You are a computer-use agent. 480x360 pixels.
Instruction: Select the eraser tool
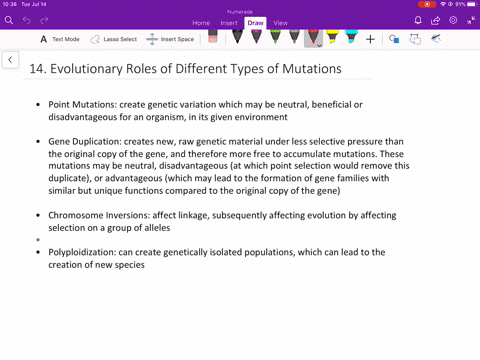[213, 36]
